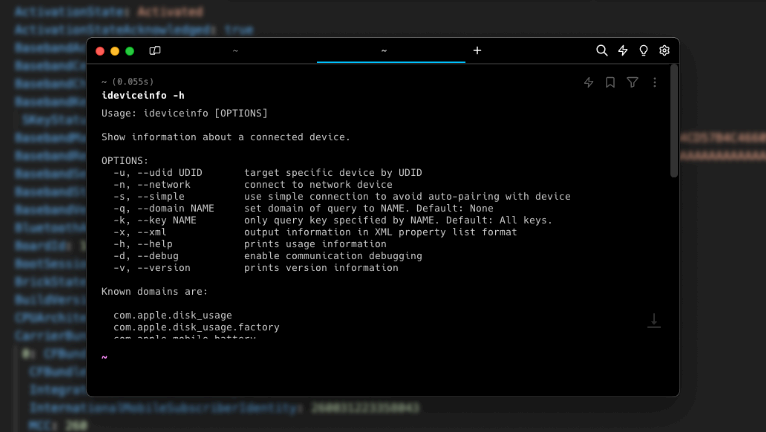Click the 'Known domains are:' text
Screen dimensions: 766x432
154,291
